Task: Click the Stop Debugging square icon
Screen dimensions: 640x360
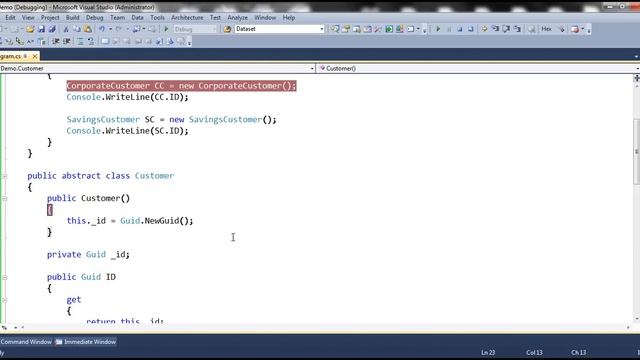Action: [x=460, y=29]
